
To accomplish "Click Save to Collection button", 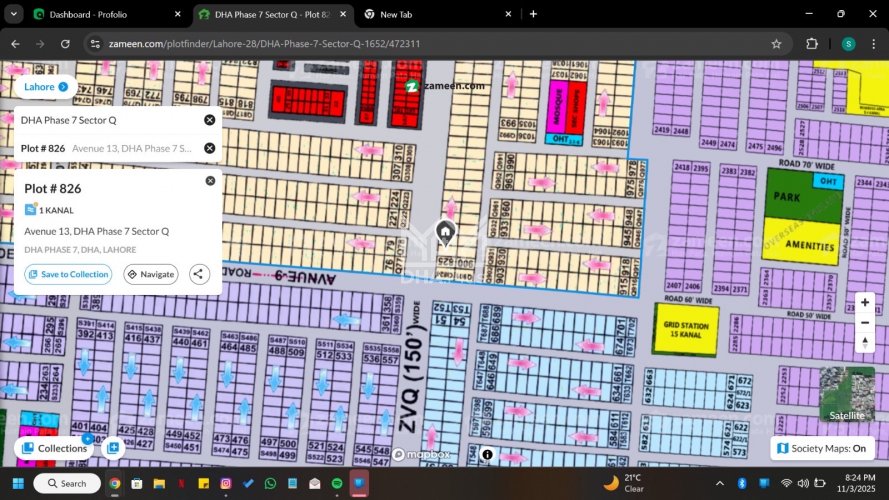I will (x=68, y=274).
